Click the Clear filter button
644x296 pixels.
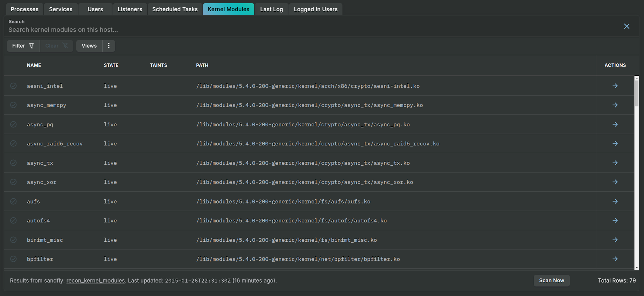click(x=57, y=46)
